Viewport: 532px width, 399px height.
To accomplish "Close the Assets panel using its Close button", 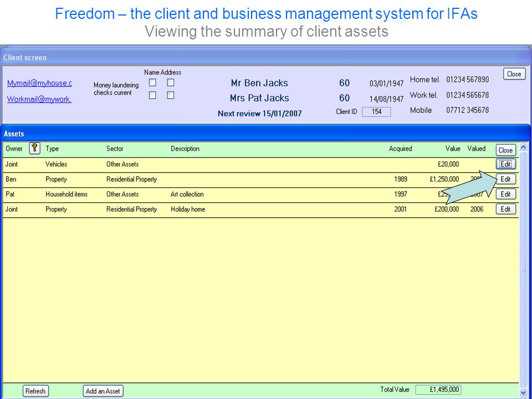I will tap(505, 150).
